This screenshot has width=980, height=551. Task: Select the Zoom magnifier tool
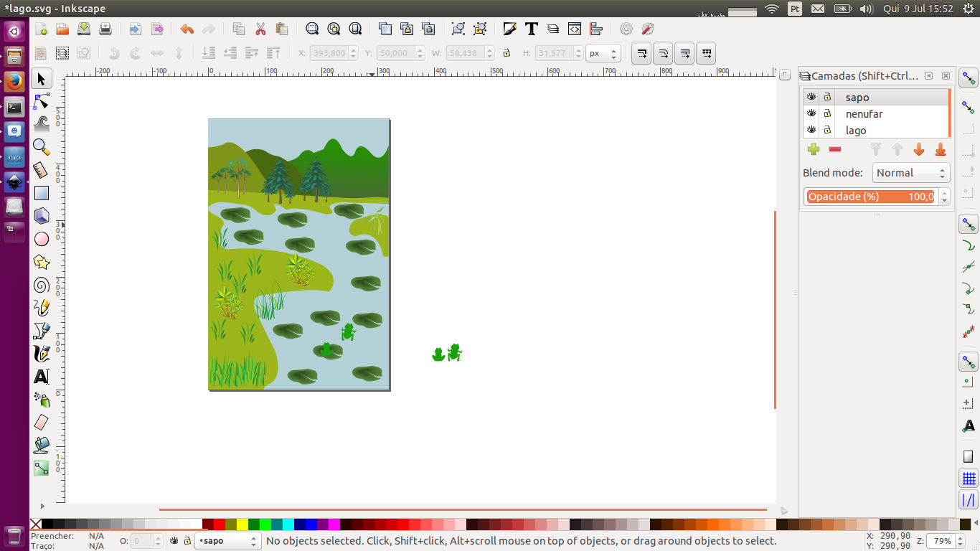click(x=42, y=147)
